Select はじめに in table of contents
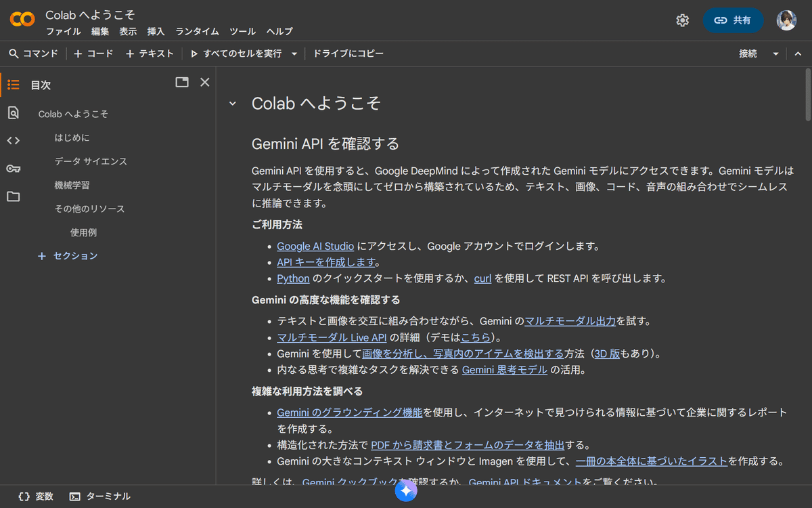The width and height of the screenshot is (812, 508). (72, 137)
